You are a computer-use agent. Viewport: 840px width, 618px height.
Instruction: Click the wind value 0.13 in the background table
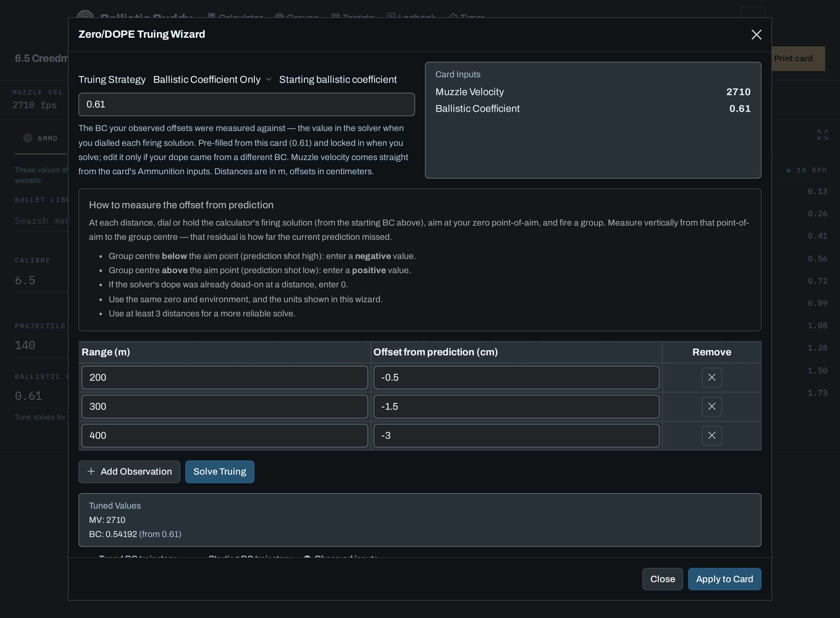[x=817, y=192]
